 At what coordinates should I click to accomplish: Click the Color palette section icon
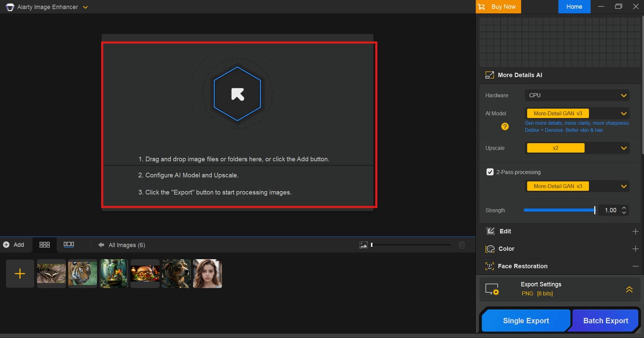[490, 249]
